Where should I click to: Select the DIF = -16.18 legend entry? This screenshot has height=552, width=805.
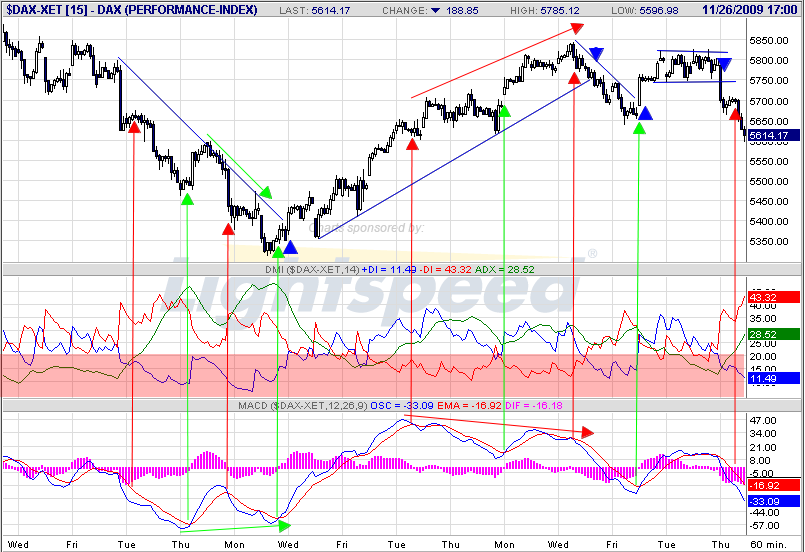coord(534,406)
